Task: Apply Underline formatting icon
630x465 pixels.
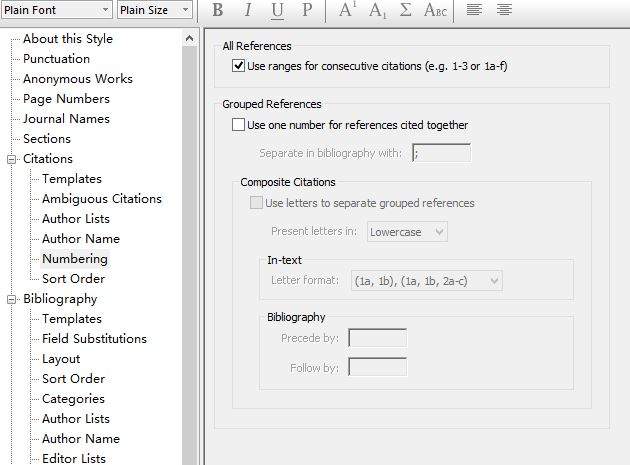Action: pyautogui.click(x=277, y=11)
